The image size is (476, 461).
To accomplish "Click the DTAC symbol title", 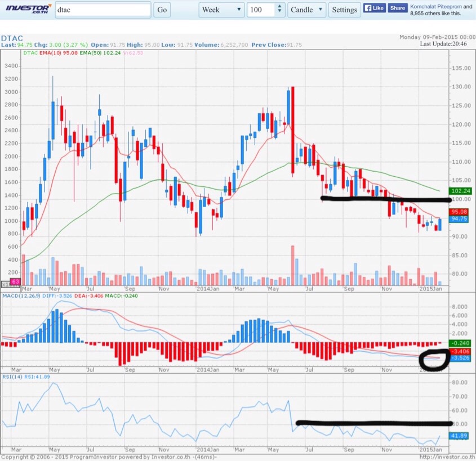I will click(x=12, y=38).
